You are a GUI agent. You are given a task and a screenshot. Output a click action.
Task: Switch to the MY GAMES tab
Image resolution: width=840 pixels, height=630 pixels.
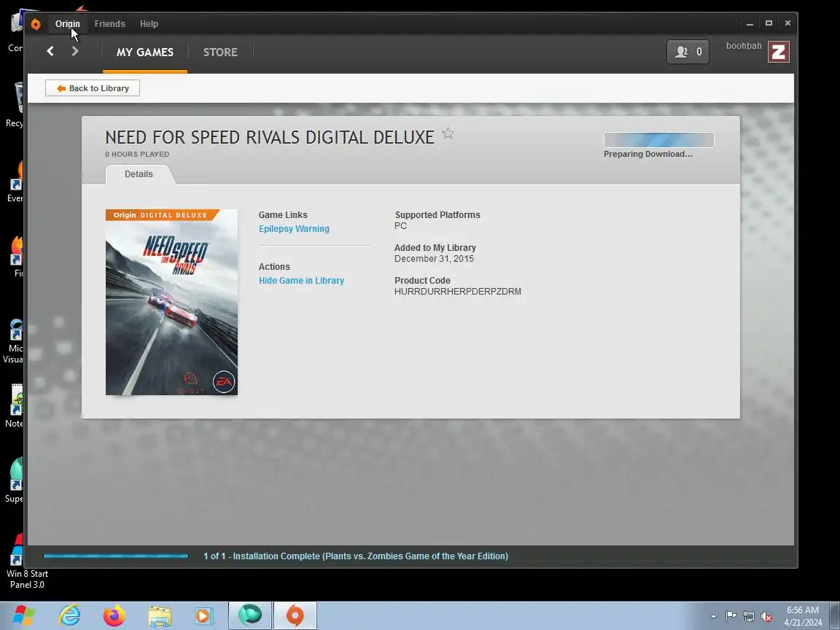145,52
